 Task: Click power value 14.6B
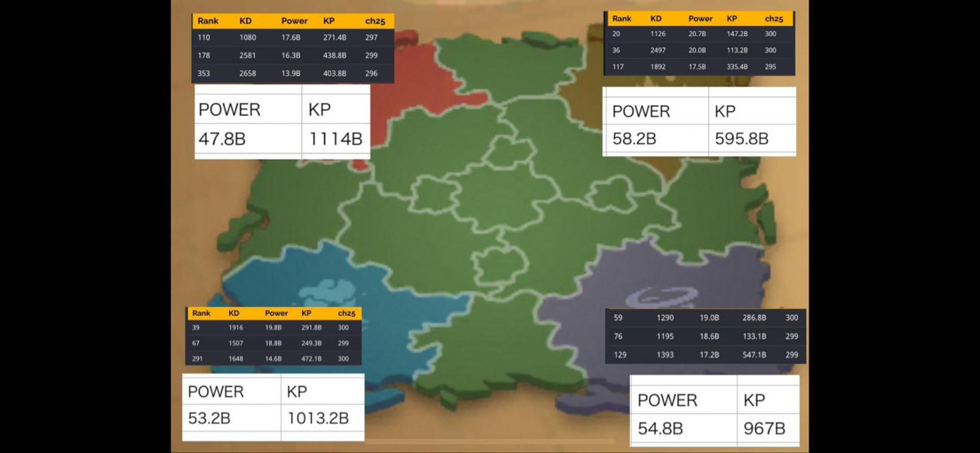273,358
